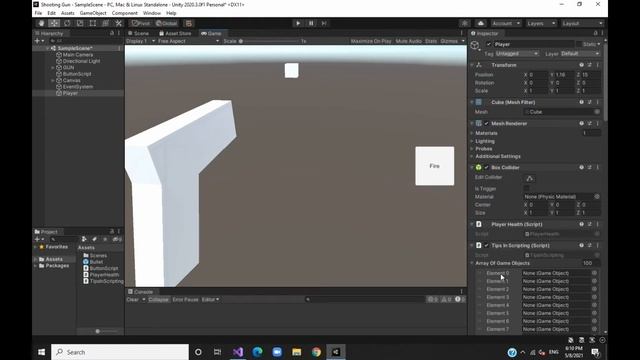Open the GameObject menu
The height and width of the screenshot is (360, 640).
(x=93, y=13)
